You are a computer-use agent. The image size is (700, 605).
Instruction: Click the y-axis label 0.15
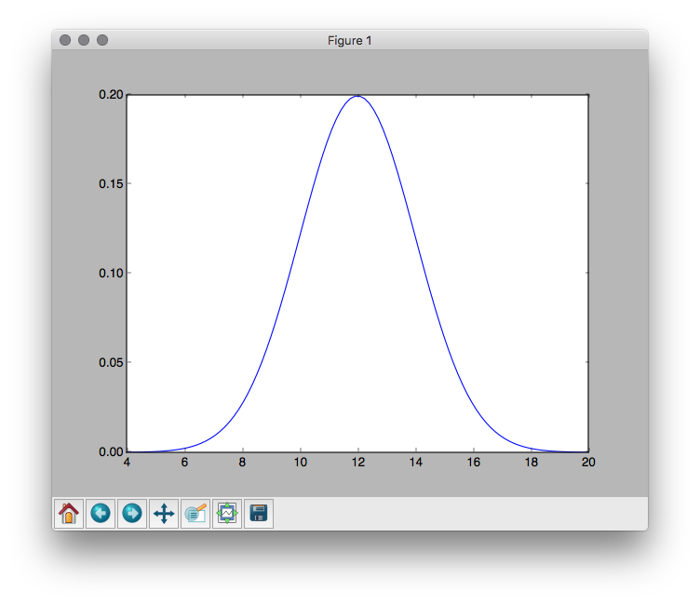(x=111, y=184)
